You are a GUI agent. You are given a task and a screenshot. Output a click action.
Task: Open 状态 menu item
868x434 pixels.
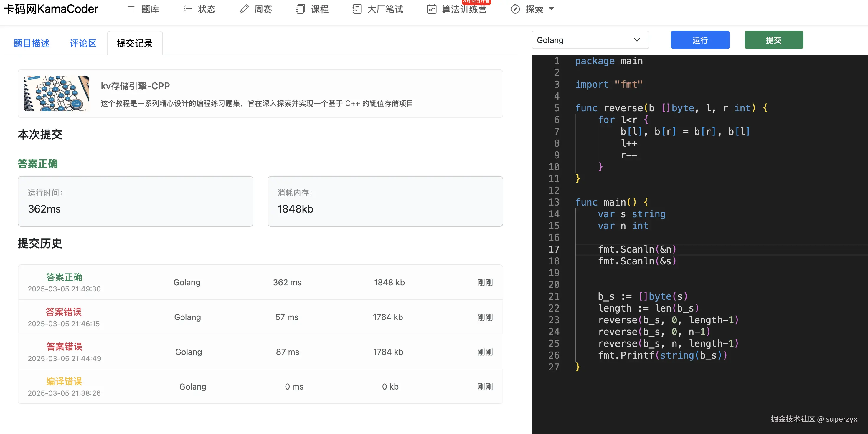207,9
